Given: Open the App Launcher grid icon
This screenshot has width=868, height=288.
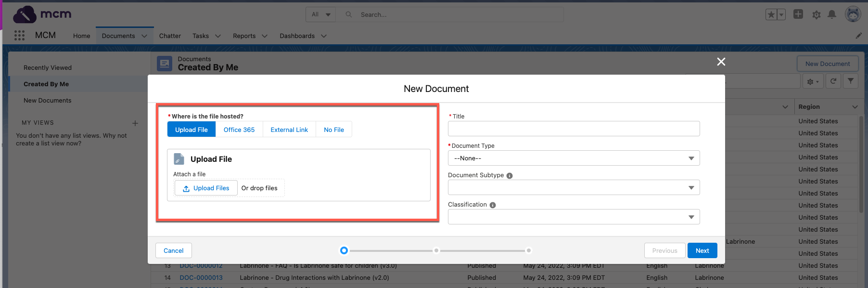Looking at the screenshot, I should (19, 35).
